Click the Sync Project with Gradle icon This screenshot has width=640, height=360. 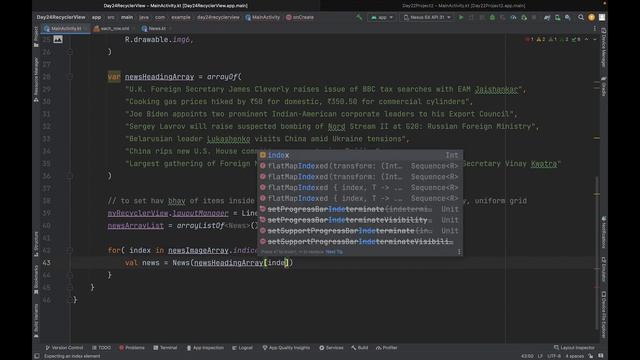pos(547,18)
